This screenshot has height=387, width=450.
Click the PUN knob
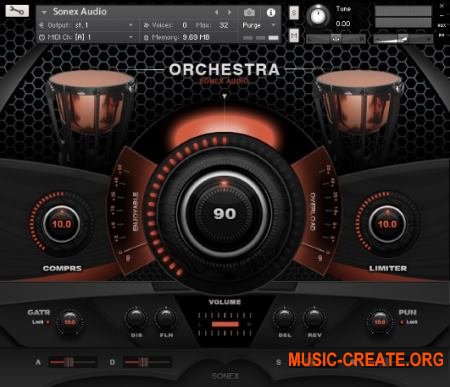click(380, 322)
